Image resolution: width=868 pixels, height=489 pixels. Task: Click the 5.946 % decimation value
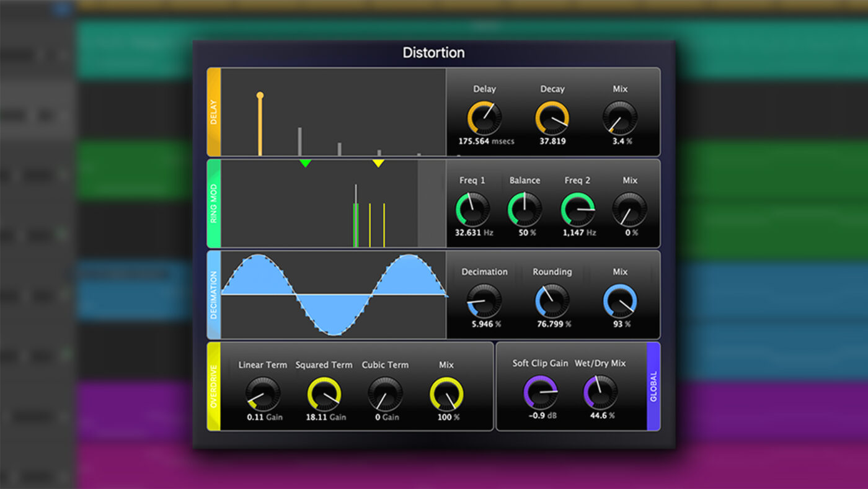pos(486,324)
